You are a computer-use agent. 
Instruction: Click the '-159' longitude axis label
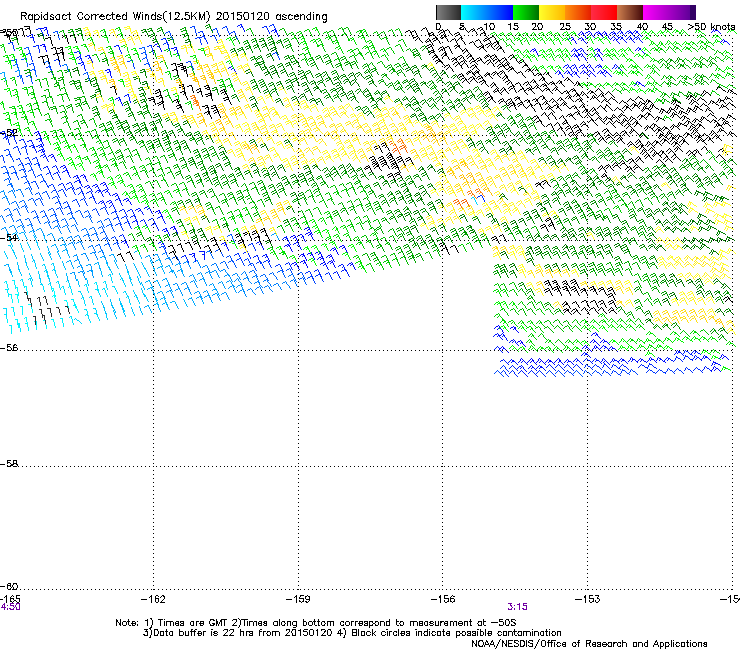point(298,599)
